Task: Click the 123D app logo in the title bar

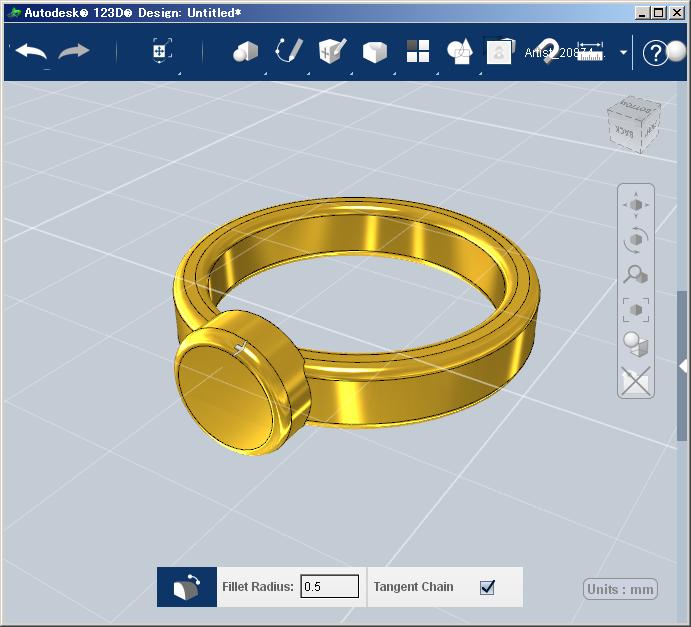Action: 15,12
